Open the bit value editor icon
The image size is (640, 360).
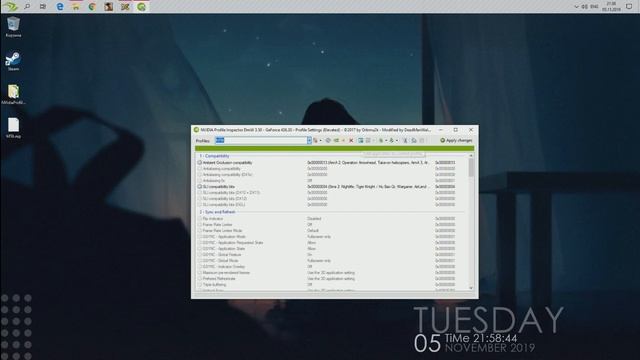pyautogui.click(x=422, y=140)
